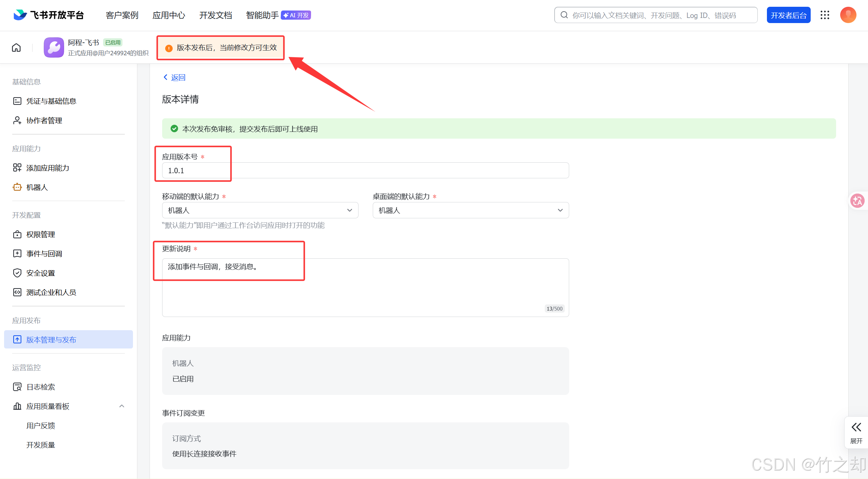The image size is (868, 479).
Task: Open the 移动端的默认能力 dropdown
Action: [x=260, y=210]
